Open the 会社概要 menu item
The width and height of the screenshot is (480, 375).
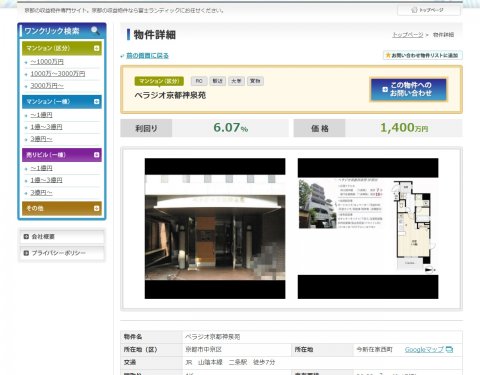click(62, 237)
